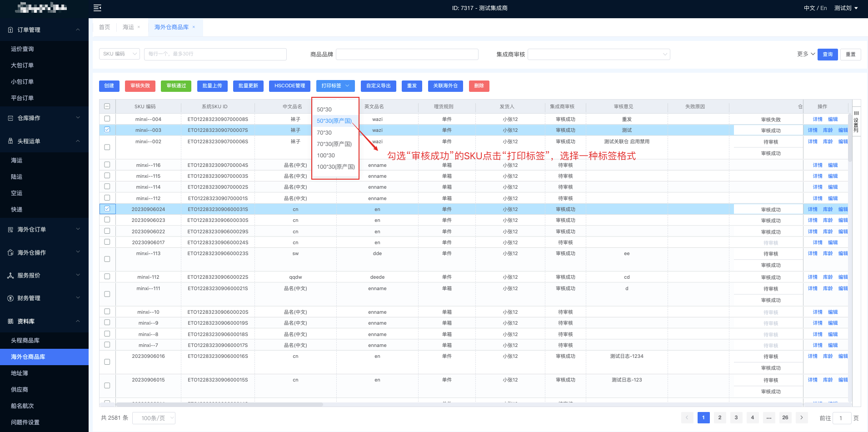
Task: Collapse the sidebar with hamburger icon
Action: click(97, 8)
